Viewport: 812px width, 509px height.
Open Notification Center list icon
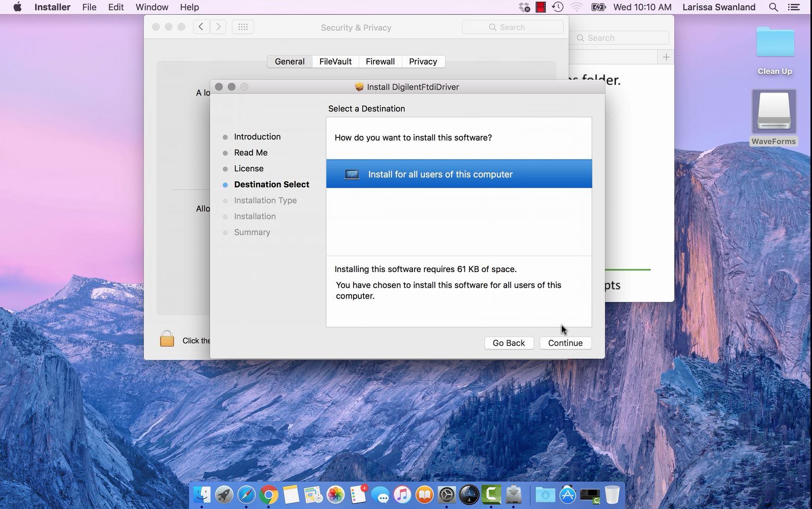tap(793, 7)
